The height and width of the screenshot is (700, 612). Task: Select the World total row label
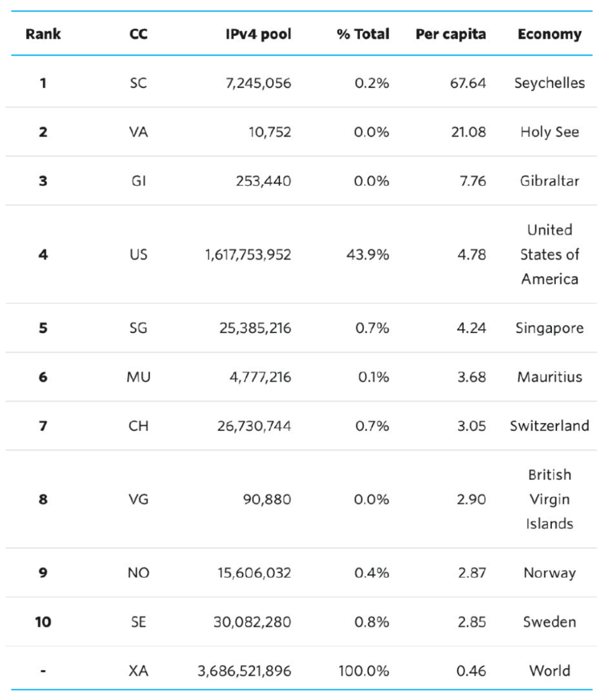pyautogui.click(x=550, y=671)
